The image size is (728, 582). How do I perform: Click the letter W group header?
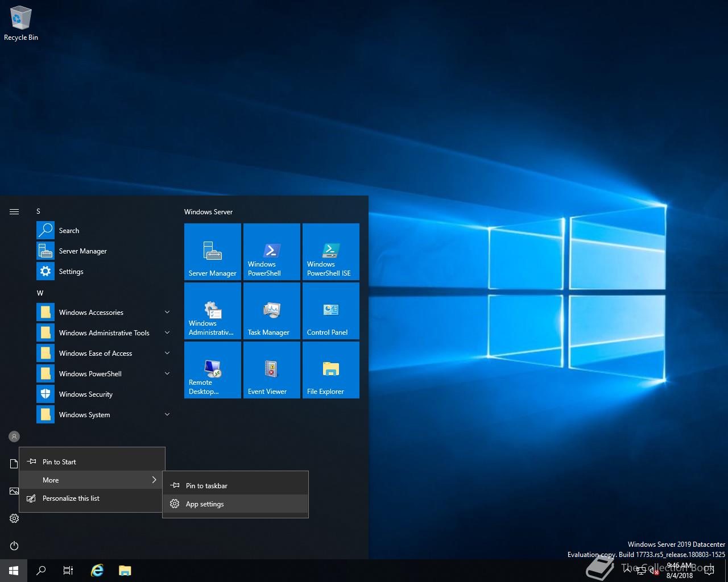point(40,293)
